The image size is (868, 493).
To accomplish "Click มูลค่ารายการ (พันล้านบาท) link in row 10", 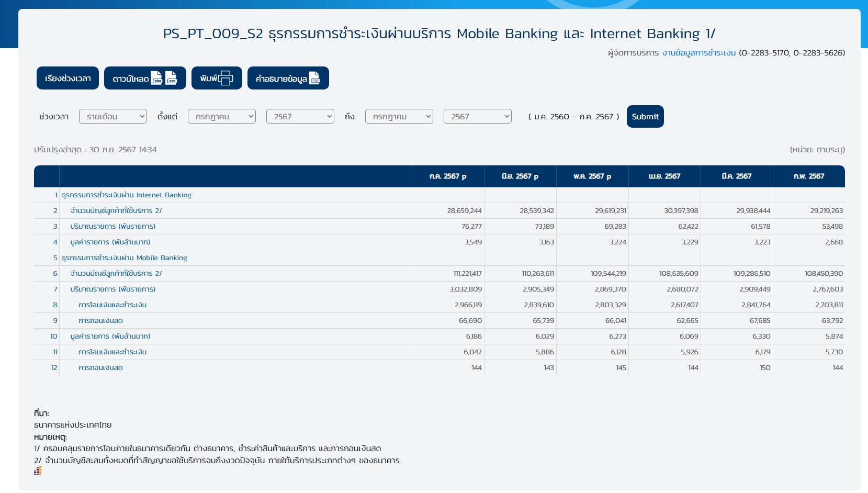I will pos(110,337).
